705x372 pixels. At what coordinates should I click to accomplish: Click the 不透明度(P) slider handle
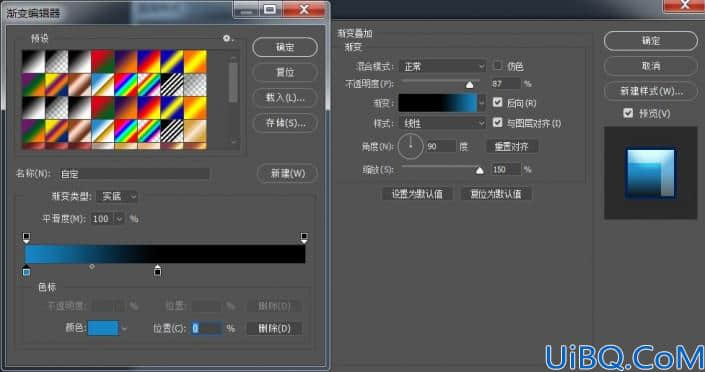[x=469, y=85]
